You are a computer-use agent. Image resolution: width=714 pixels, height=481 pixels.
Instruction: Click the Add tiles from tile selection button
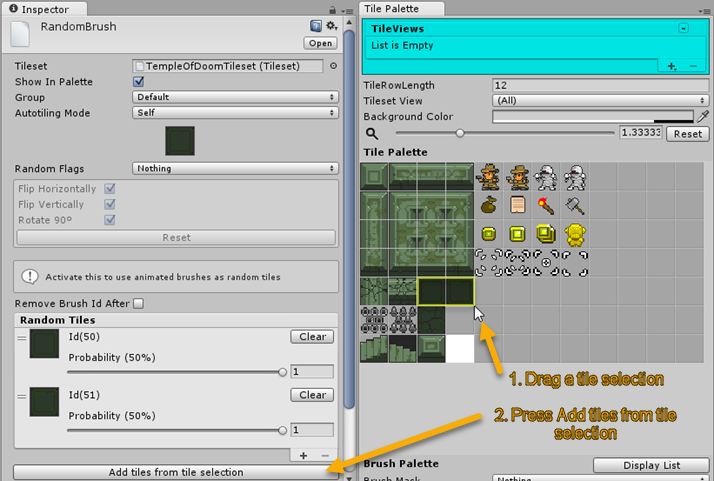click(x=176, y=472)
